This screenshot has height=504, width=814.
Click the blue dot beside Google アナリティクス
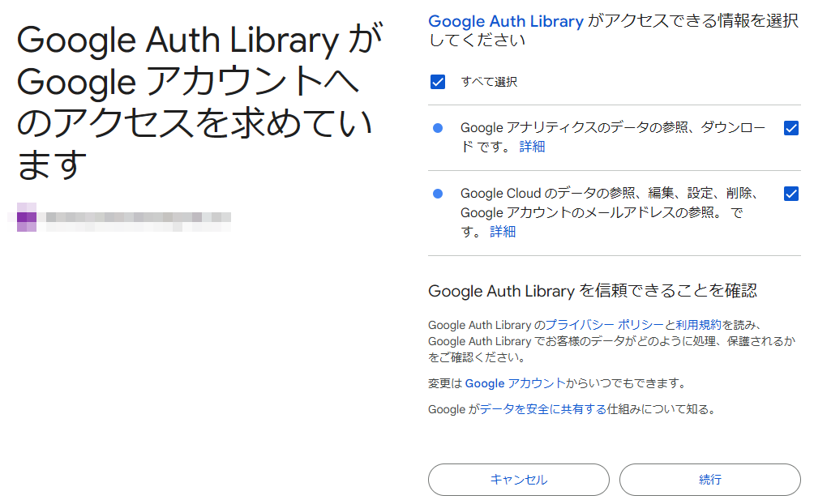coord(438,128)
